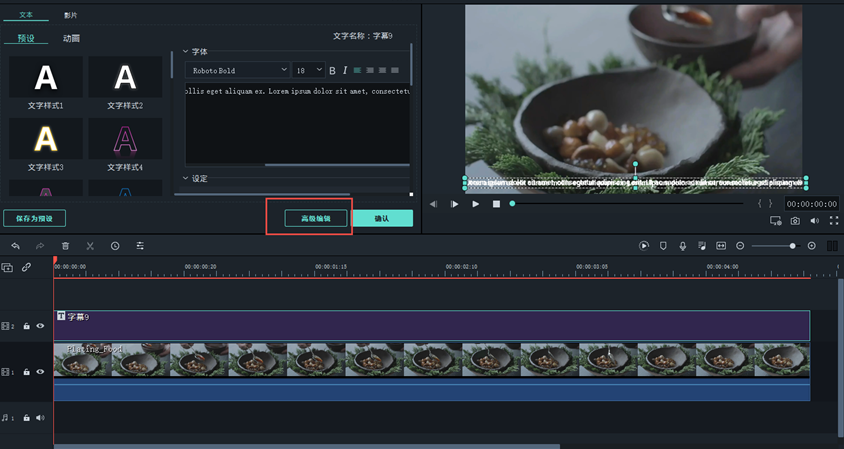The width and height of the screenshot is (844, 449).
Task: Click the undo arrow in timeline toolbar
Action: pyautogui.click(x=16, y=245)
